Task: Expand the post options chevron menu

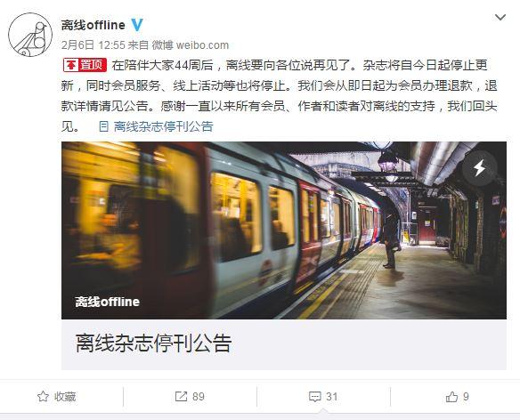Action: click(500, 17)
